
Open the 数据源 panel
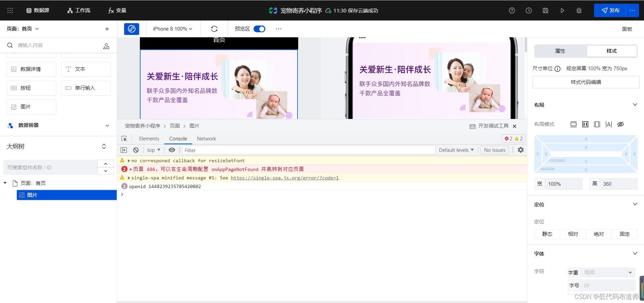tap(38, 10)
